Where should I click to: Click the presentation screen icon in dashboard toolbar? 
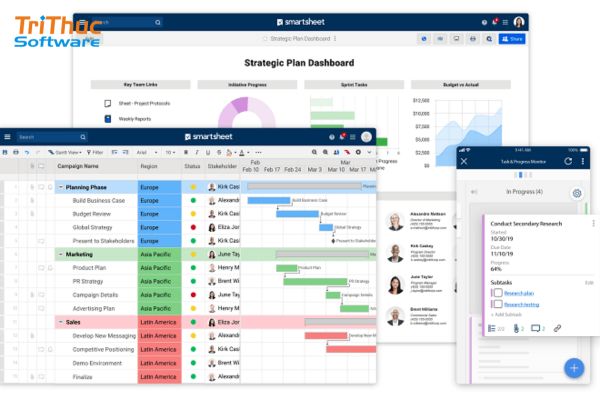457,39
